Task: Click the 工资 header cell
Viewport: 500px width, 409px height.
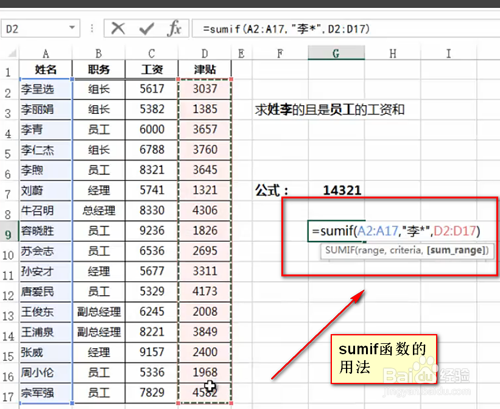Action: click(x=152, y=70)
